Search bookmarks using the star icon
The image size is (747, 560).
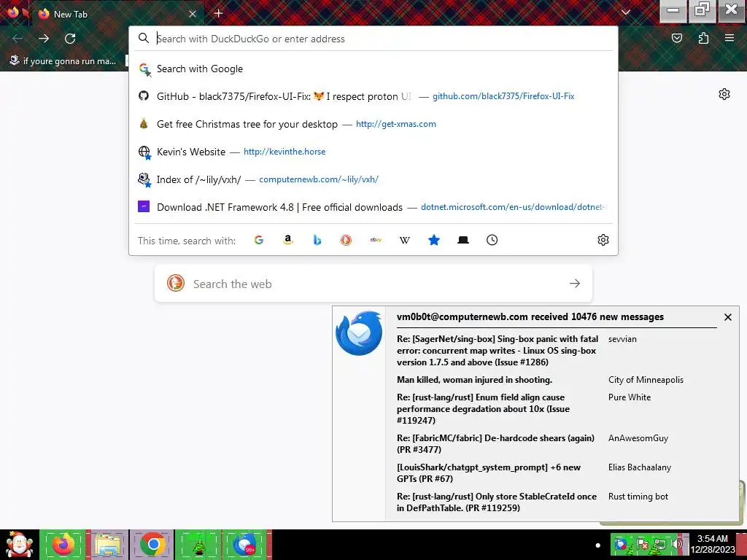(433, 240)
